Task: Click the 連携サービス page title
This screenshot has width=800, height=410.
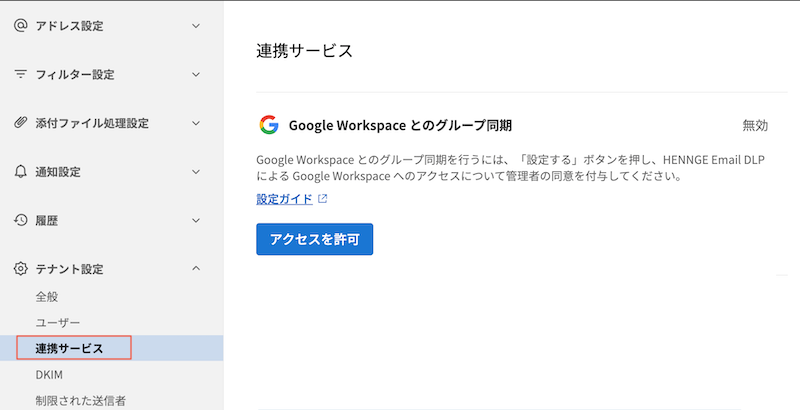Action: [x=305, y=50]
